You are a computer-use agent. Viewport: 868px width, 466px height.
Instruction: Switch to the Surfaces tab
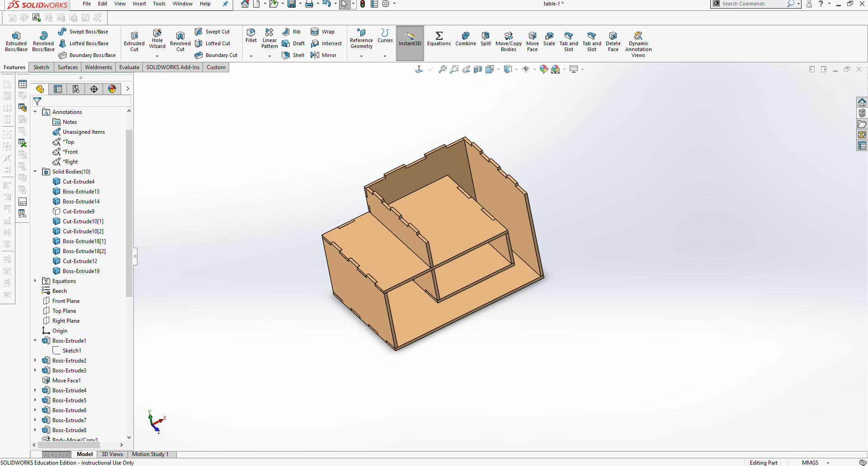[68, 67]
